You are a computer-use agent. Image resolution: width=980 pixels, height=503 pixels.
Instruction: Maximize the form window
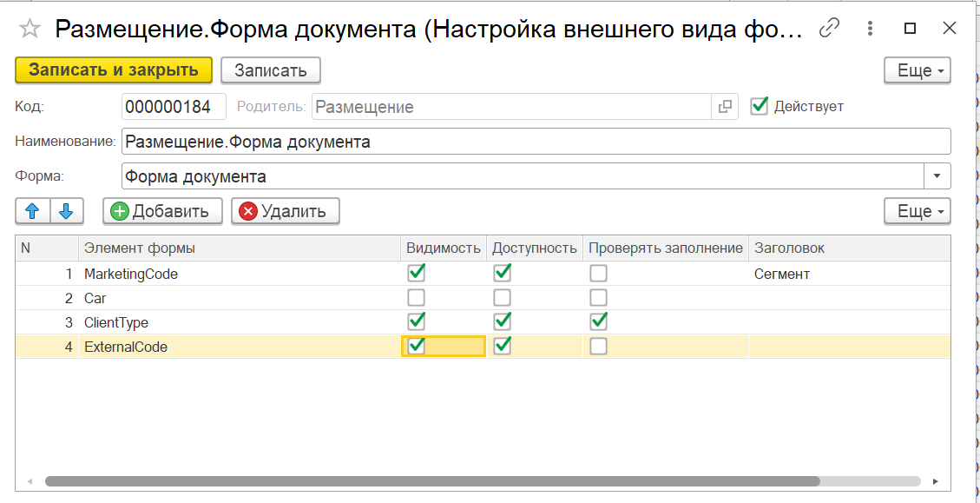tap(910, 28)
